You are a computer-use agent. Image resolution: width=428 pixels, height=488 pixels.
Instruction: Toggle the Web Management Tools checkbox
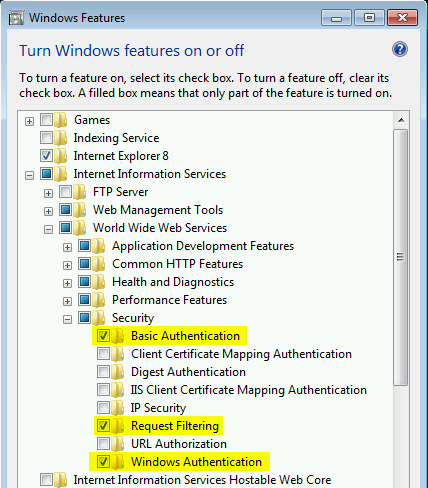click(x=65, y=209)
